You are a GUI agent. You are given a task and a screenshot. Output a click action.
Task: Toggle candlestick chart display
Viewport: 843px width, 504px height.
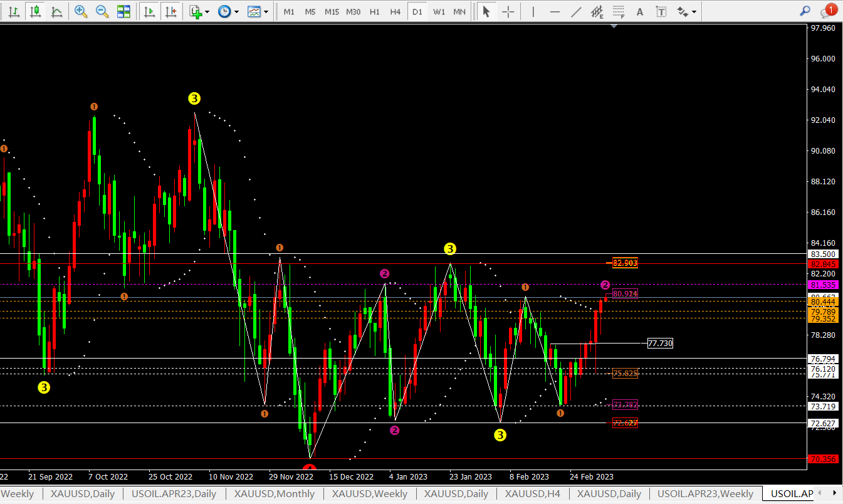pyautogui.click(x=36, y=11)
